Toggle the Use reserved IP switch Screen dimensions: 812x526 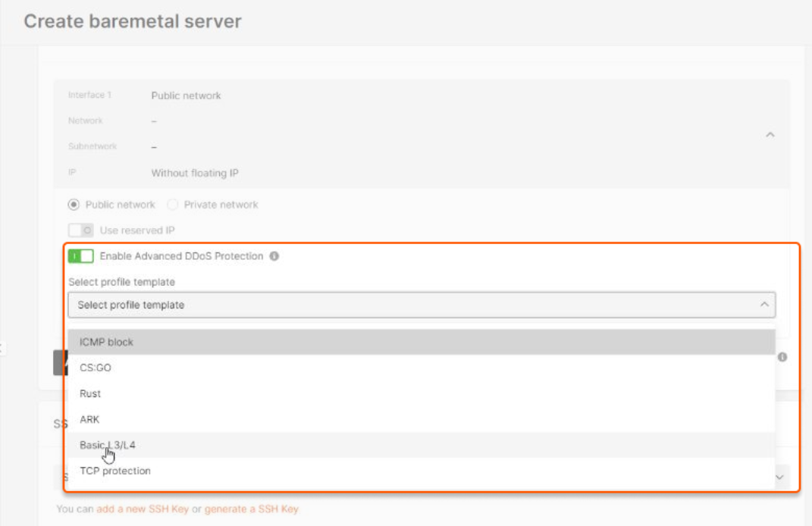tap(81, 230)
